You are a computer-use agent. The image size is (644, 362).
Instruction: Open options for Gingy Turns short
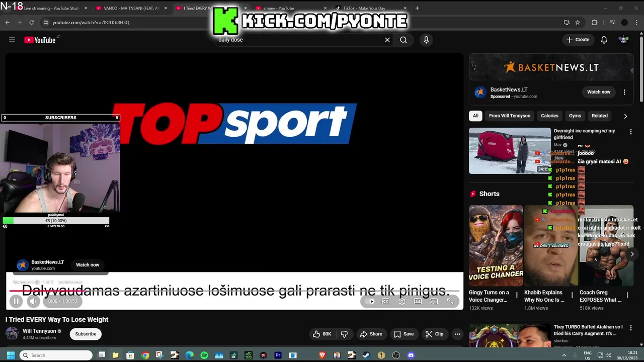[x=517, y=295]
